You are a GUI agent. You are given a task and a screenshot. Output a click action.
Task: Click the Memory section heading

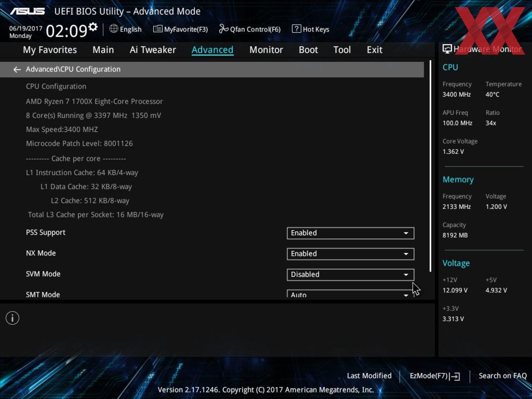coord(458,180)
